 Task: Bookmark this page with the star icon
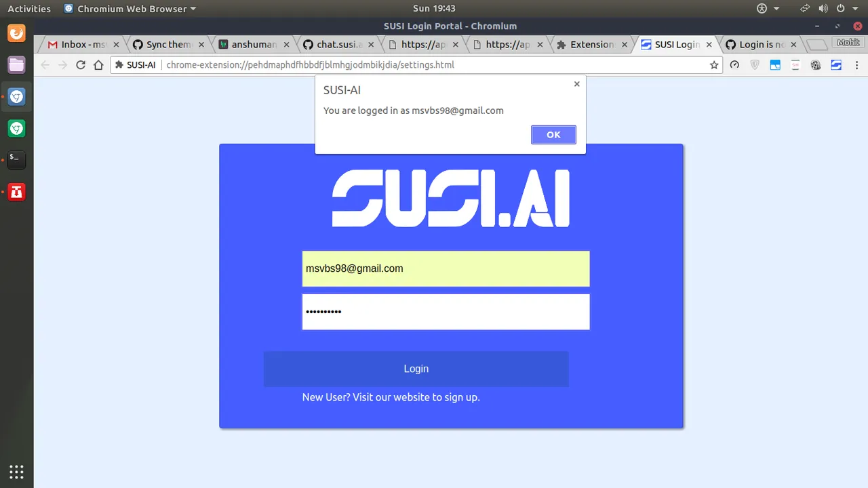pyautogui.click(x=714, y=65)
